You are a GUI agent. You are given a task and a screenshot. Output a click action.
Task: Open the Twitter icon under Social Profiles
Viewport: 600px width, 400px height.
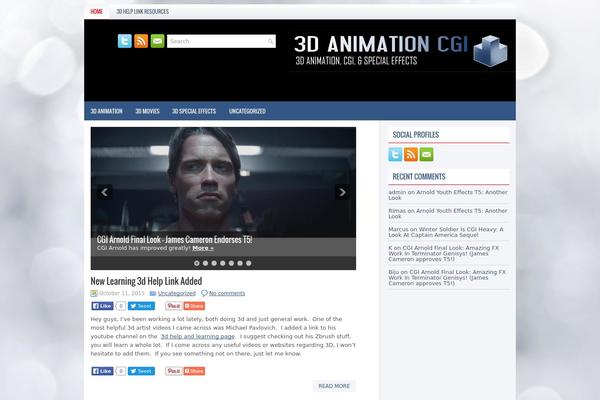point(395,155)
